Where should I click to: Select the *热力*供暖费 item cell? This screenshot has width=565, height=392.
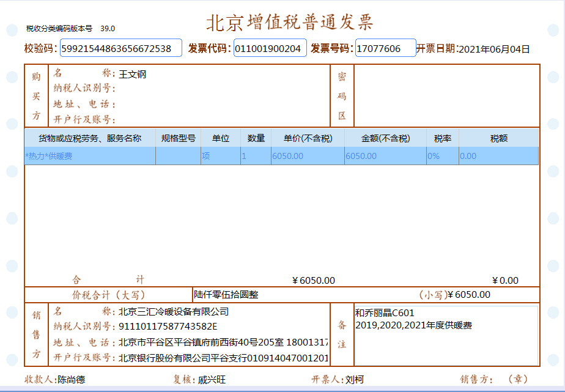(x=90, y=156)
